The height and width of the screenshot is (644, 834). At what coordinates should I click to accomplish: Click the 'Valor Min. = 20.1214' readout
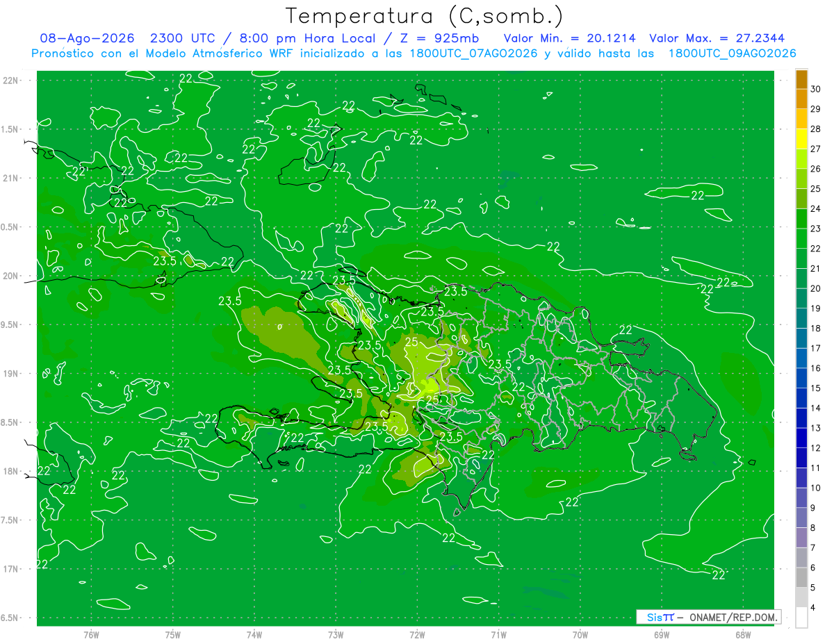(569, 38)
